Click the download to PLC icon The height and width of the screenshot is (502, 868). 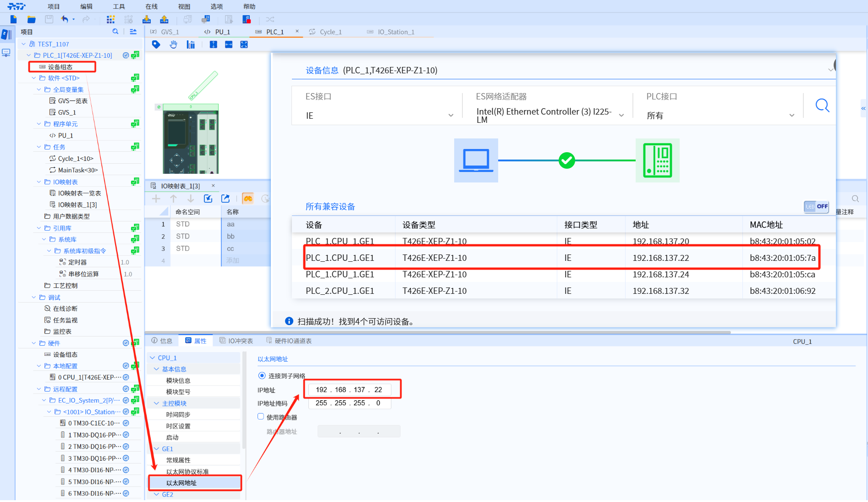pyautogui.click(x=147, y=19)
